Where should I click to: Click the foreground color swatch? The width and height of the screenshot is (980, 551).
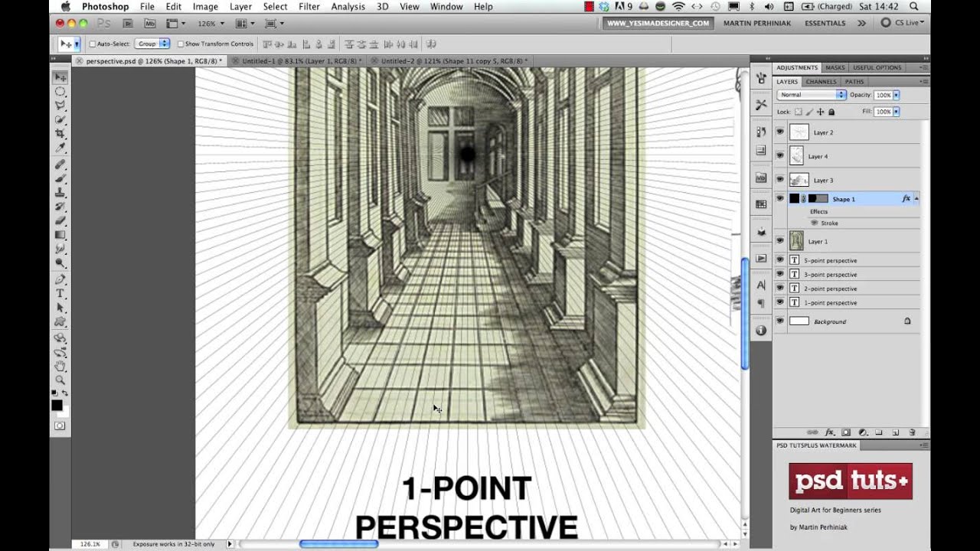pyautogui.click(x=57, y=406)
